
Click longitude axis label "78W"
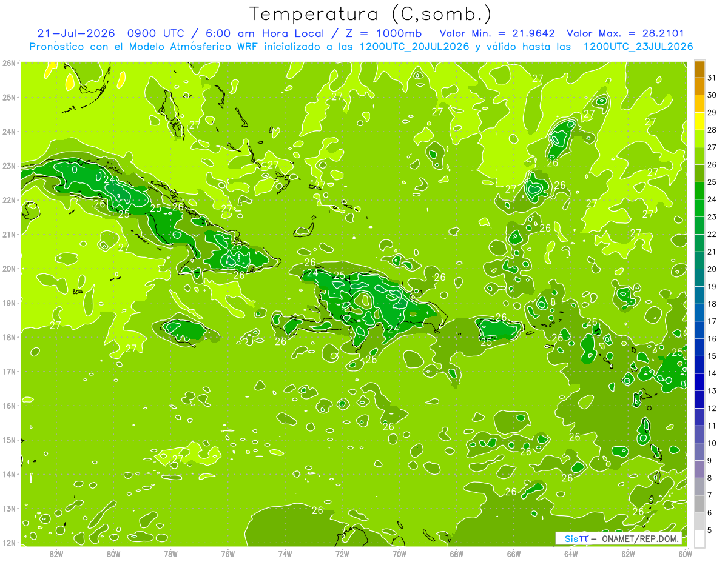(170, 554)
